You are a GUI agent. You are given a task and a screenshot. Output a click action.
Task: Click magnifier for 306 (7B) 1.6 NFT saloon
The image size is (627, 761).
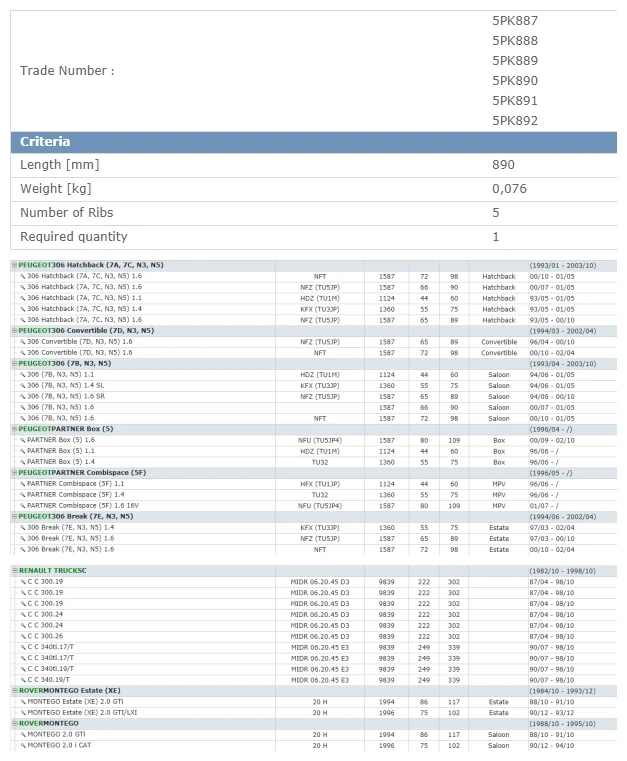coord(22,418)
